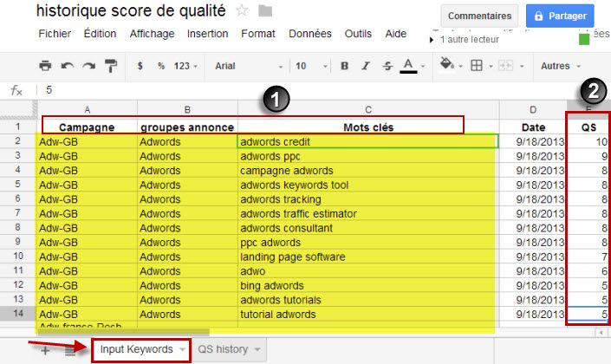The image size is (611, 364).
Task: Click the Undo arrow icon
Action: (x=68, y=66)
